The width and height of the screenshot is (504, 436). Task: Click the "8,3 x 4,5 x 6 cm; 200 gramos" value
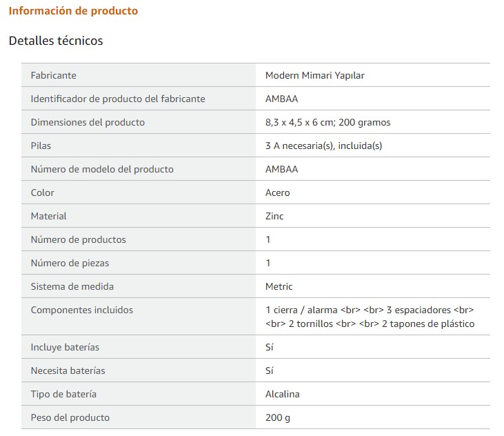[x=327, y=122]
